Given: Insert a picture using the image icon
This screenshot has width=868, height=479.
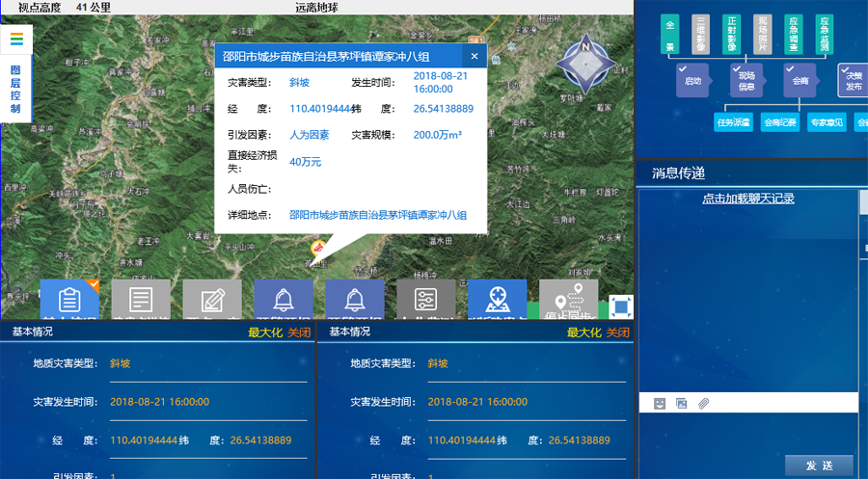Looking at the screenshot, I should (682, 403).
